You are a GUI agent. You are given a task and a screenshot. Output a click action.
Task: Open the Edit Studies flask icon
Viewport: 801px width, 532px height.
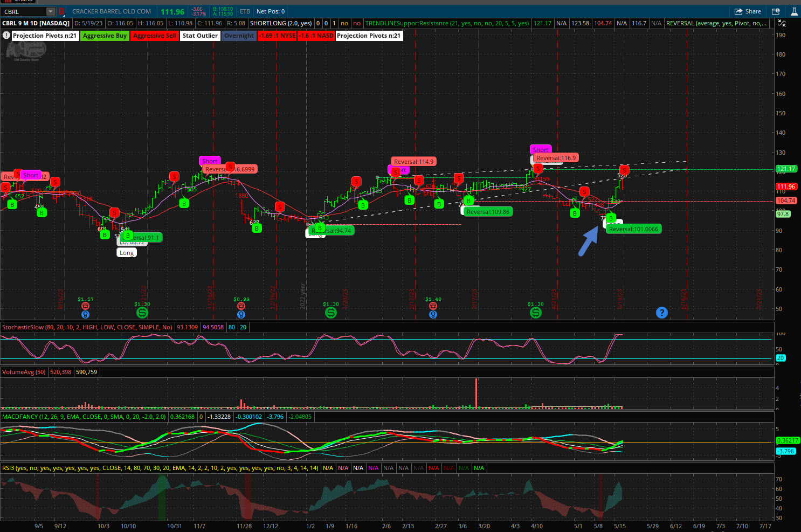point(794,11)
